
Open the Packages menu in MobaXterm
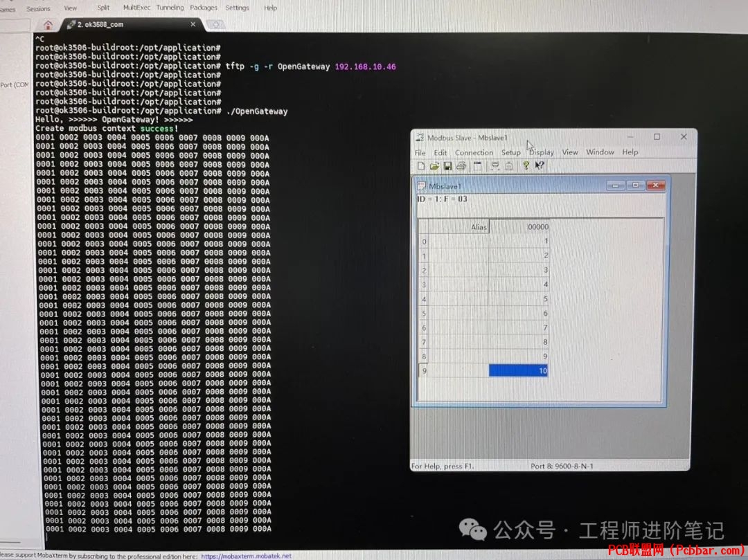click(x=203, y=8)
